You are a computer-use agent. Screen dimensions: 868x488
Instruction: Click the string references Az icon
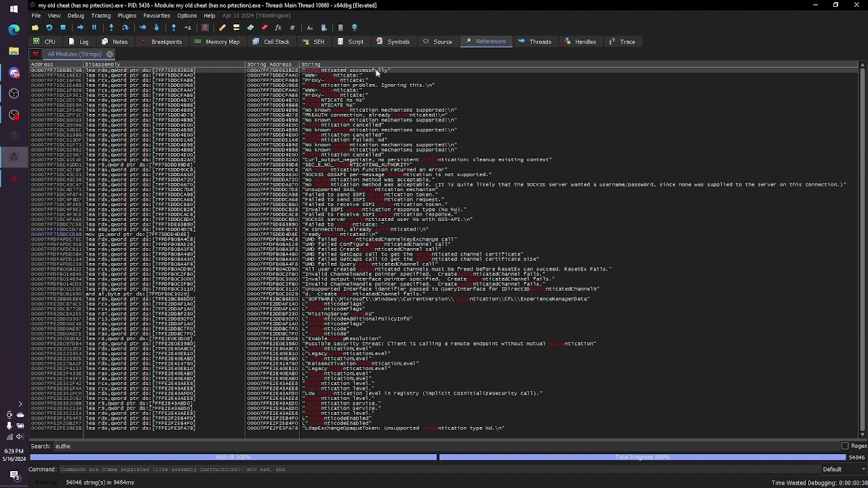(x=310, y=28)
